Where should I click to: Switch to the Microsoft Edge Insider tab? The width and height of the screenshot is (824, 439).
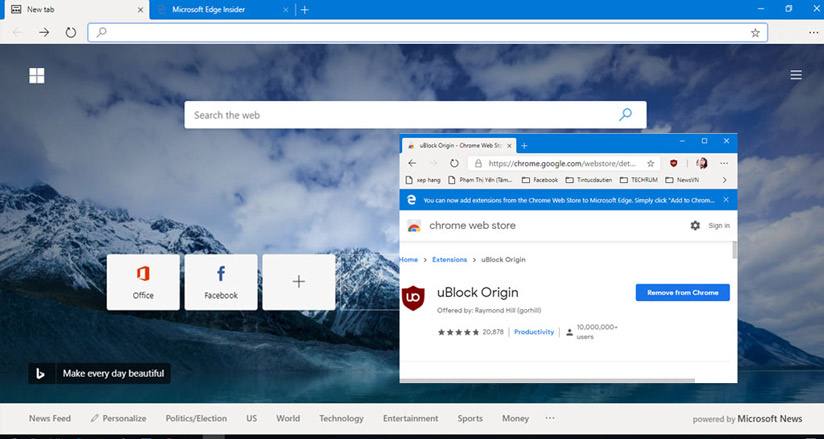[222, 9]
